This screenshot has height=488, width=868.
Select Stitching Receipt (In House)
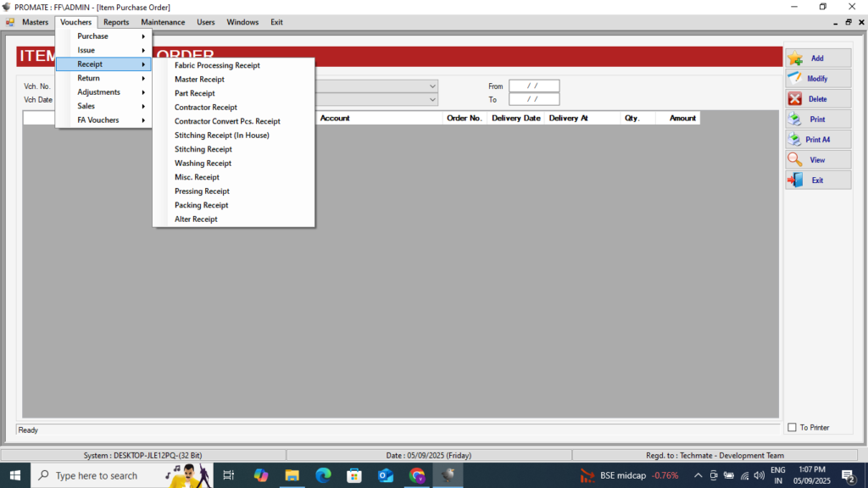(x=221, y=136)
